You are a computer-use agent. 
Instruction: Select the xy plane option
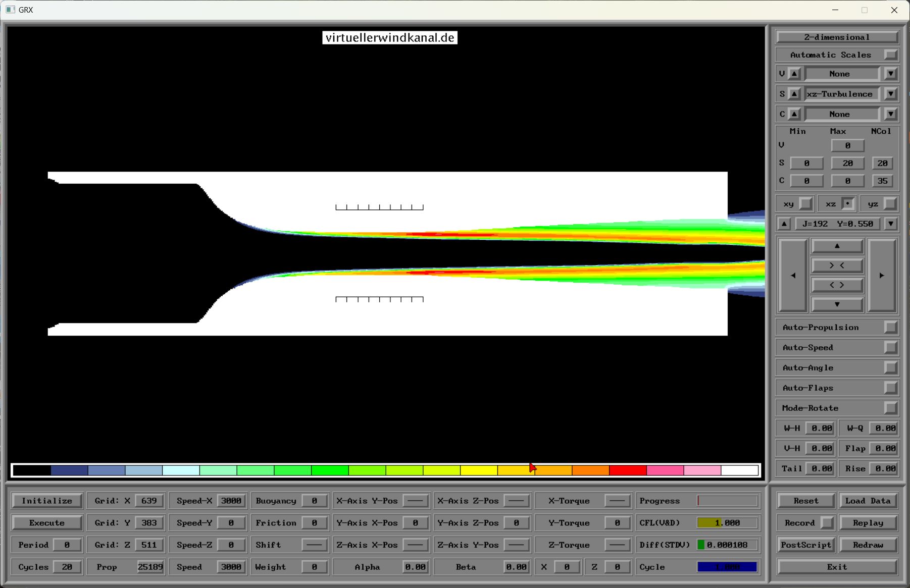point(806,204)
